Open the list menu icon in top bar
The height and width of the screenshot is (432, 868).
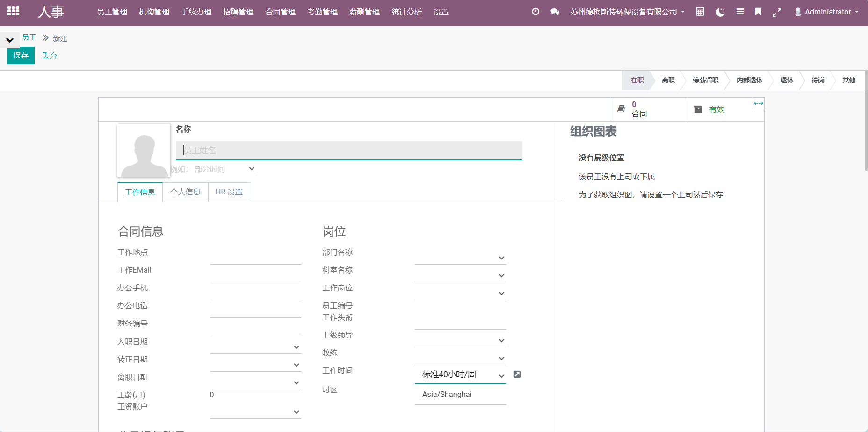(x=740, y=12)
